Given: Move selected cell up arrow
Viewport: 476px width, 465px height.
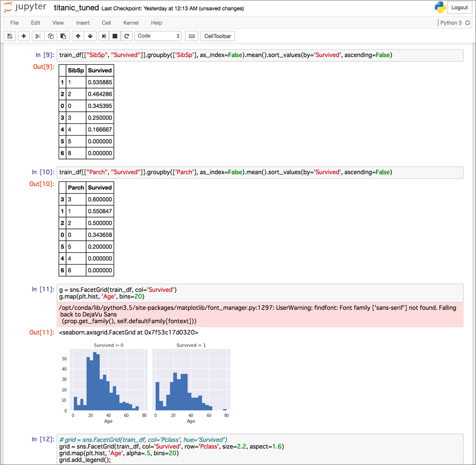Looking at the screenshot, I should pyautogui.click(x=78, y=36).
